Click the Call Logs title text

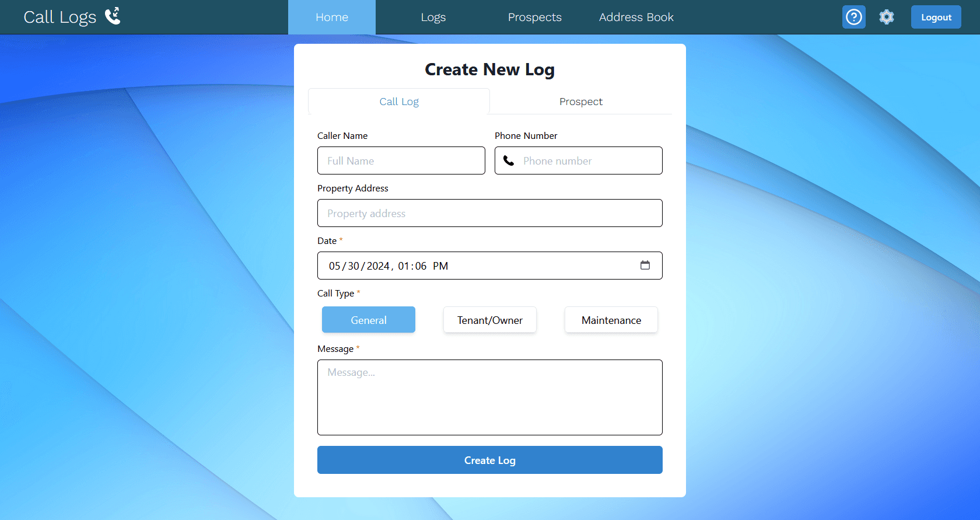(60, 17)
